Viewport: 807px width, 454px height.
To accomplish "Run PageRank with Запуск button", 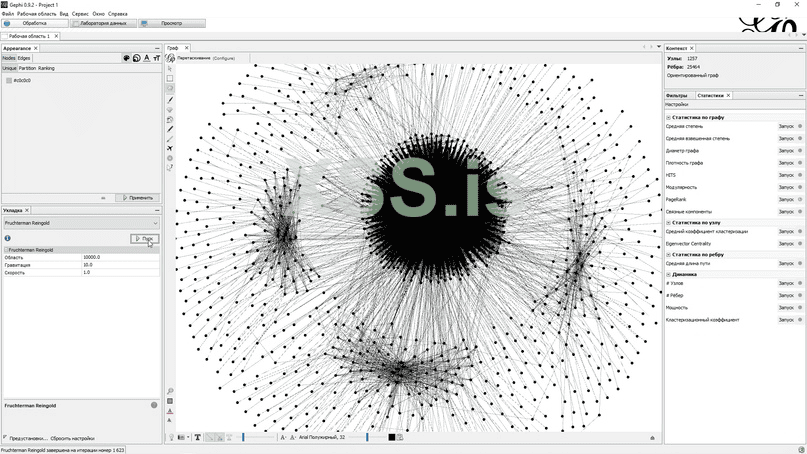I will tap(786, 200).
